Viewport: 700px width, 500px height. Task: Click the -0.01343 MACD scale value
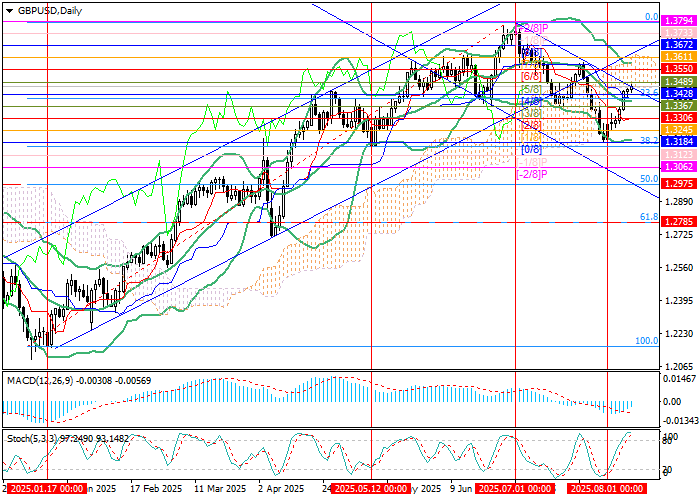(679, 421)
